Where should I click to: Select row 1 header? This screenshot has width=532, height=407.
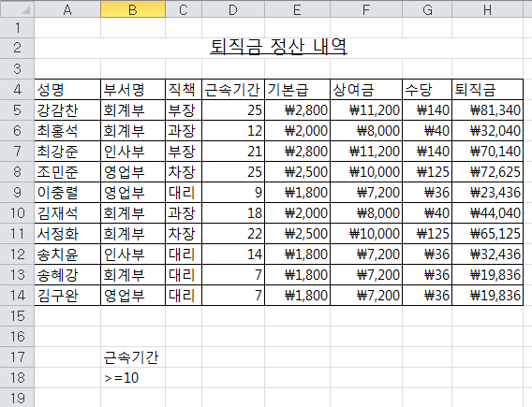pos(17,28)
